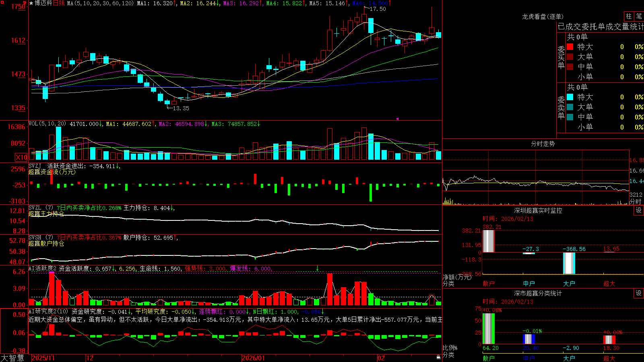The width and height of the screenshot is (644, 362).
Task: Click the SVZL indicator label
Action: click(35, 208)
